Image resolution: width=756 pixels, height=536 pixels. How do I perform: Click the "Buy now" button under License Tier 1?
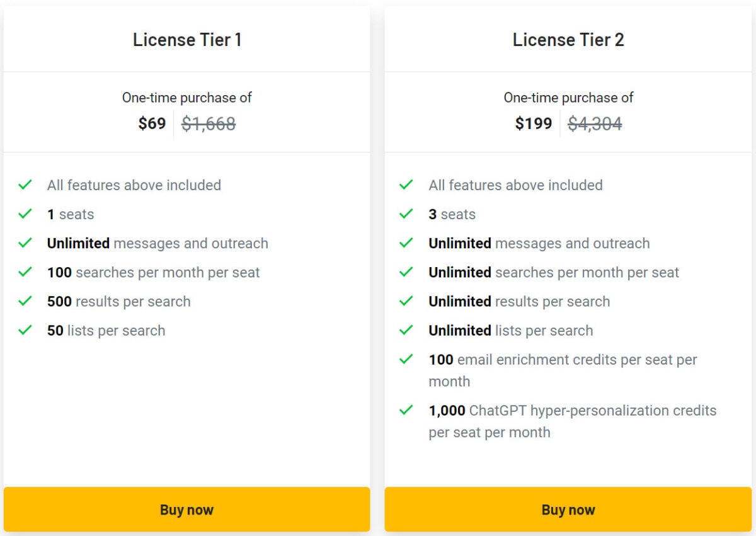186,510
